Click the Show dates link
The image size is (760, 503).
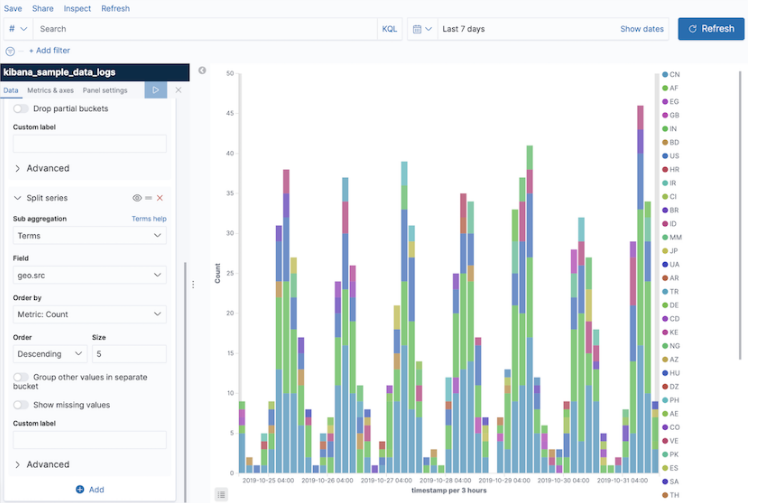click(x=642, y=29)
